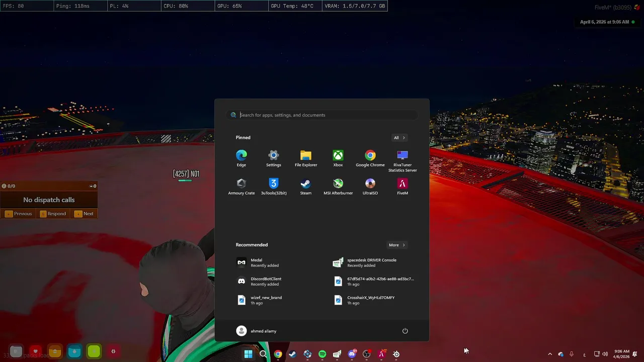The height and width of the screenshot is (362, 644).
Task: Open Spotify from the taskbar
Action: [322, 354]
